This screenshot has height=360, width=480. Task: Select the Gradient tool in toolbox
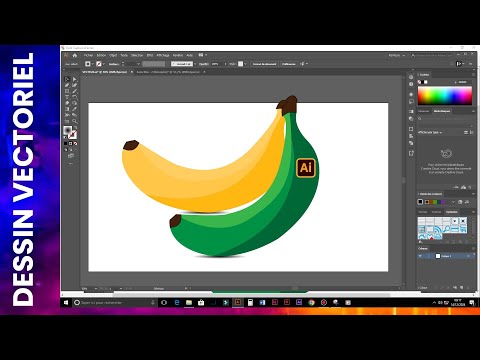[67, 109]
